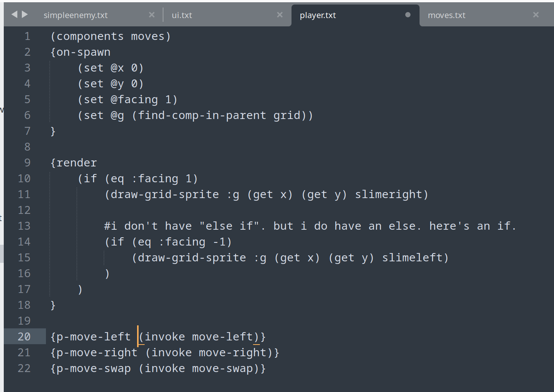554x392 pixels.
Task: Switch to the simpleenemy.txt tab
Action: 75,15
